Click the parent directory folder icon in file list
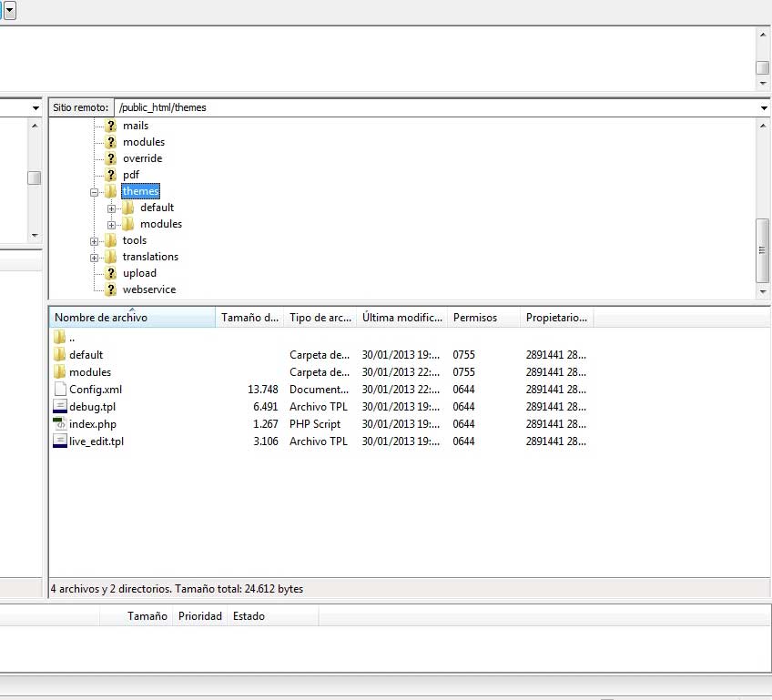772x700 pixels. [59, 337]
